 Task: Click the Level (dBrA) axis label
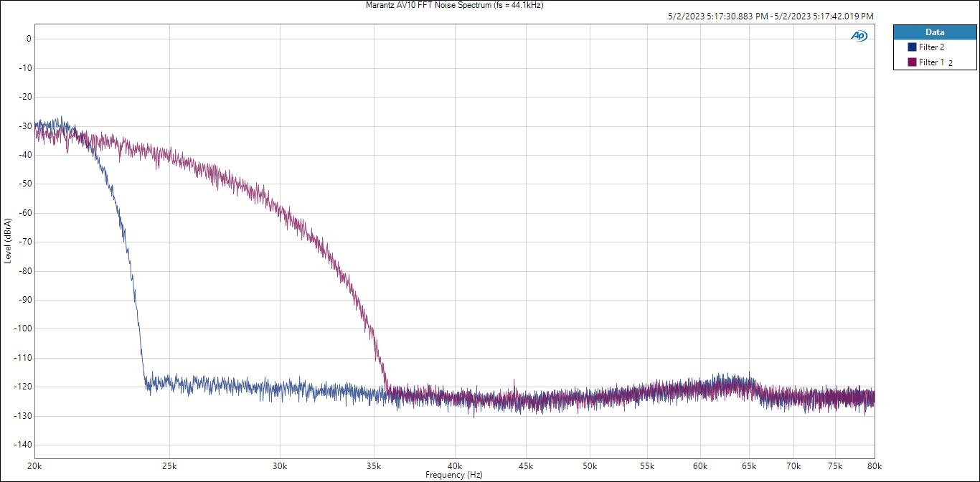click(8, 240)
